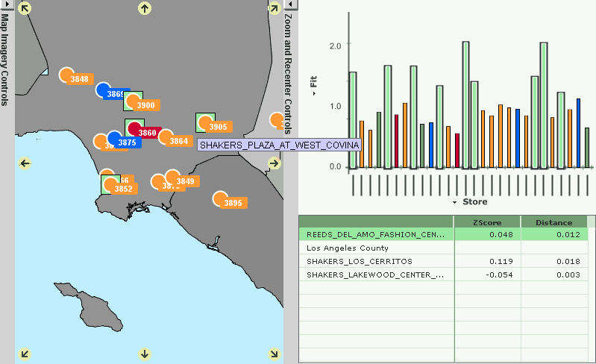596x364 pixels.
Task: Pan the map diagonally to the southwest
Action: (x=24, y=354)
